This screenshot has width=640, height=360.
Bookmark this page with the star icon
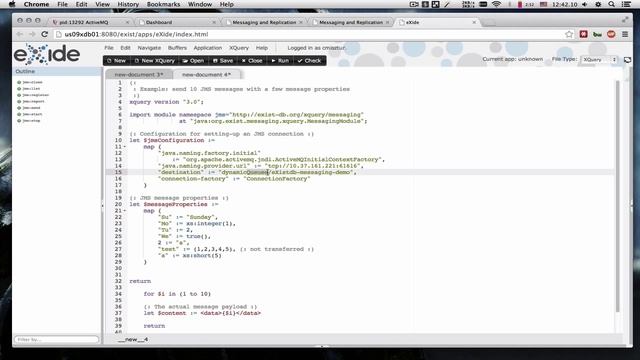[569, 34]
